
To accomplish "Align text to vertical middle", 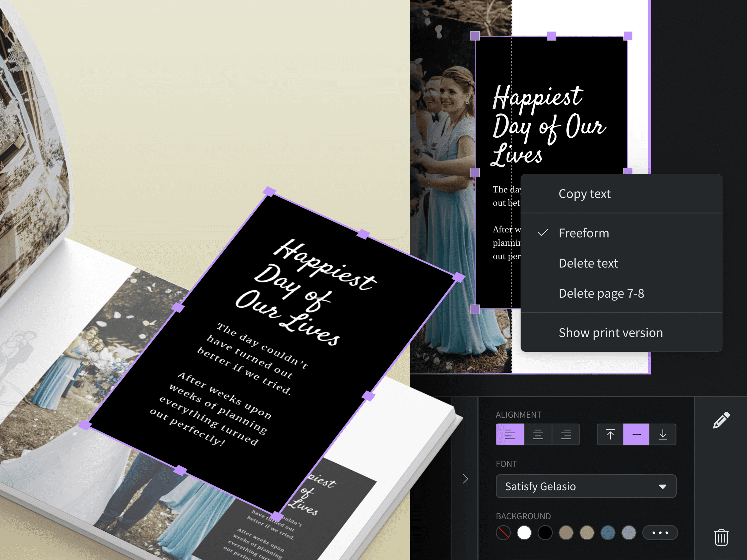I will (636, 434).
